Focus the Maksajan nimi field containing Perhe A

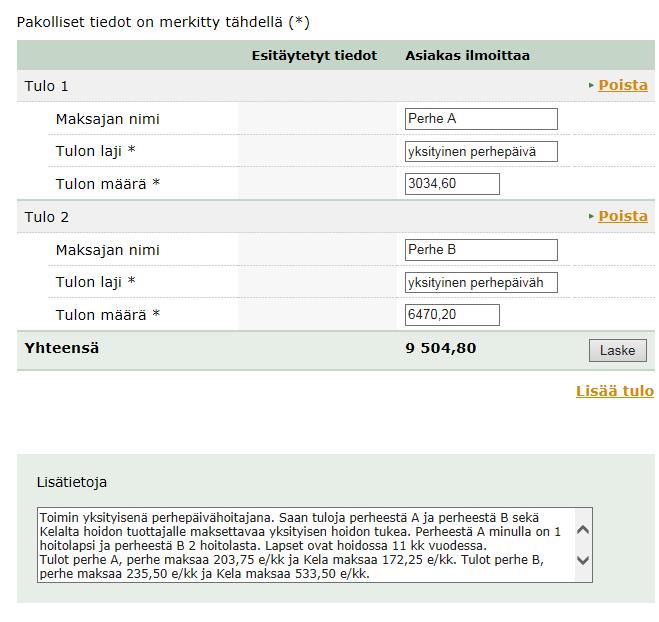coord(481,119)
